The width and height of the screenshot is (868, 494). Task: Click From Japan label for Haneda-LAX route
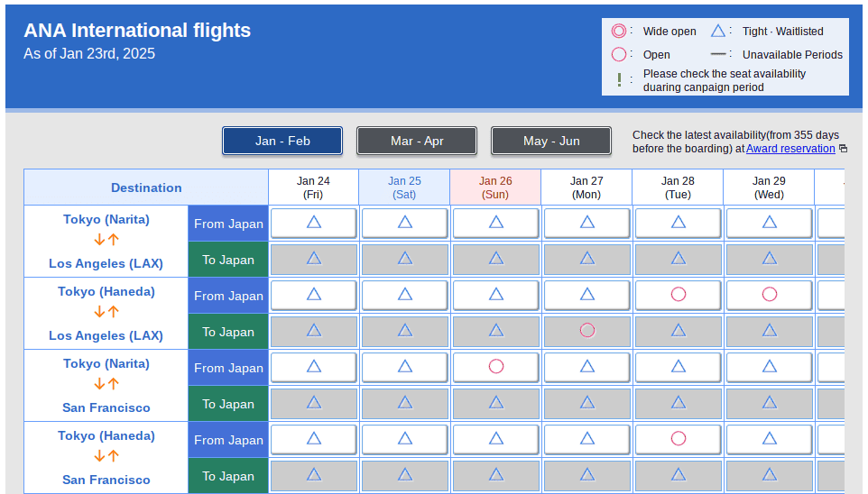(228, 296)
